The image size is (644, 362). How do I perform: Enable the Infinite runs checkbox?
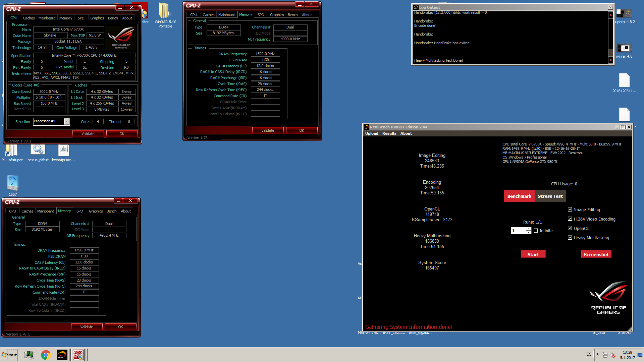536,231
